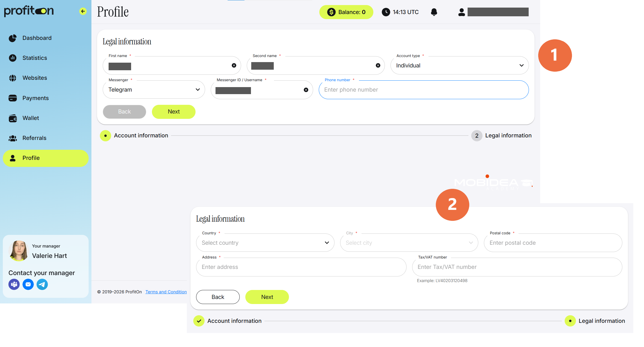644x347 pixels.
Task: Clear the Messenger ID / Username field
Action: [x=306, y=90]
